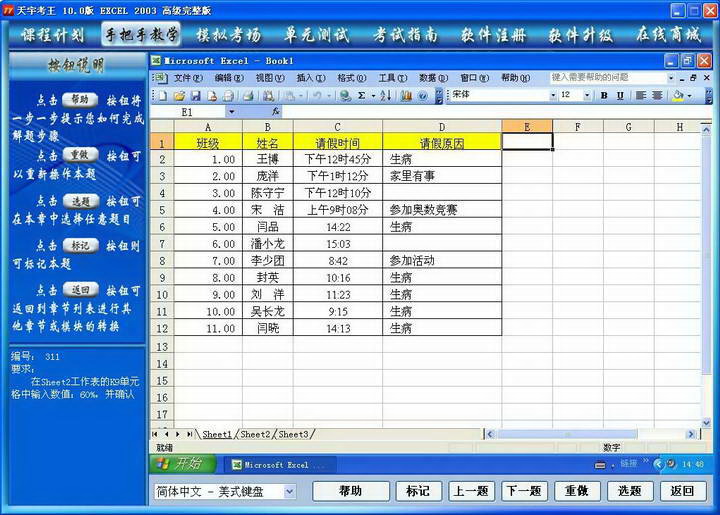Click the help question search box

pos(609,78)
